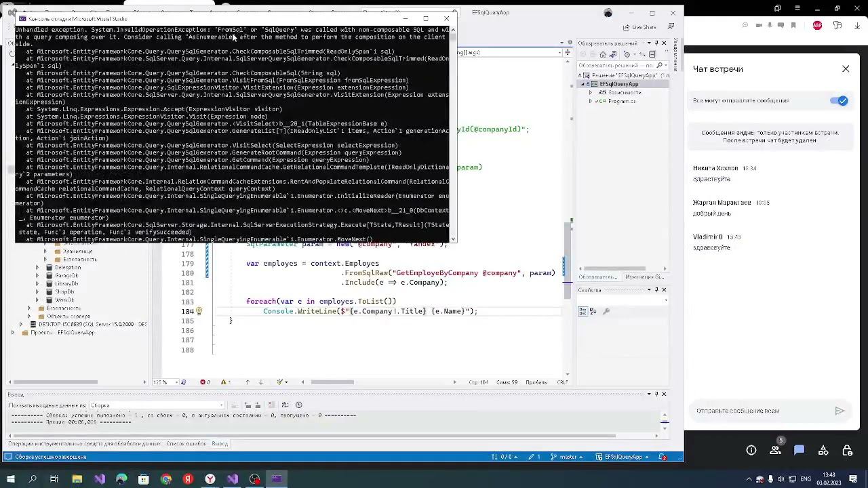This screenshot has width=868, height=488.
Task: Expand the 'Зависимости' node in Solution Explorer
Action: [x=591, y=92]
